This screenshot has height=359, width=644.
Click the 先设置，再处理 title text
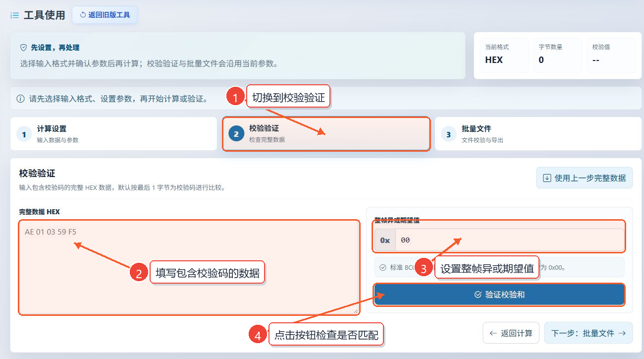click(x=55, y=48)
